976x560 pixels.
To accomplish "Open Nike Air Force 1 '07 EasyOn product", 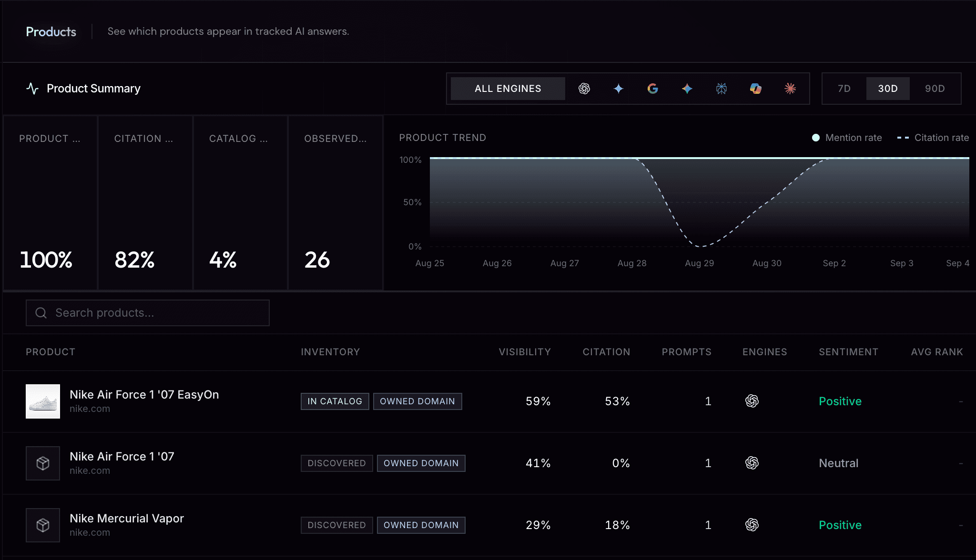I will click(x=144, y=395).
